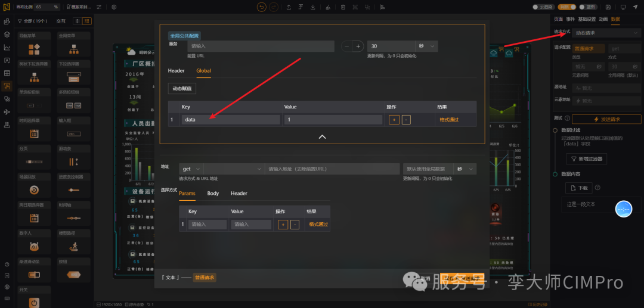Viewport: 644px width, 308px height.
Task: Add the 树状下拉选择器 tree dropdown selector component
Action: pyautogui.click(x=34, y=73)
